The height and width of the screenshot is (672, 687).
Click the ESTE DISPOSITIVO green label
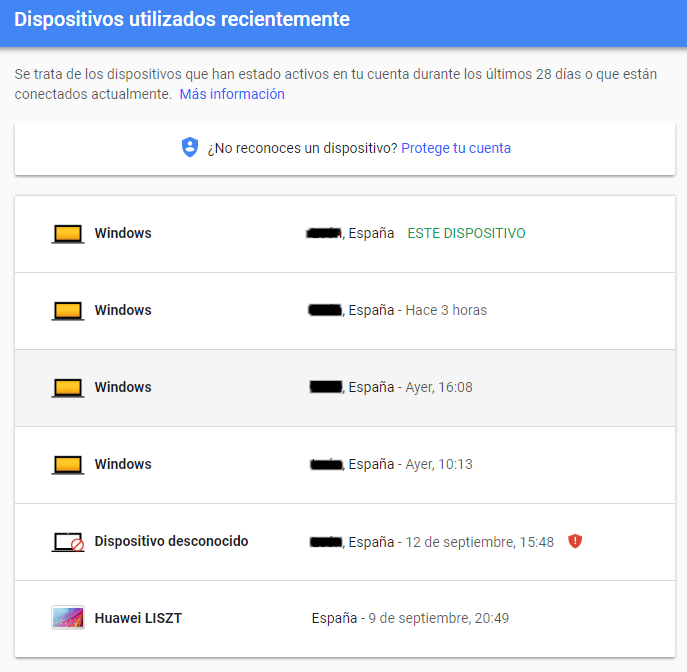click(466, 233)
